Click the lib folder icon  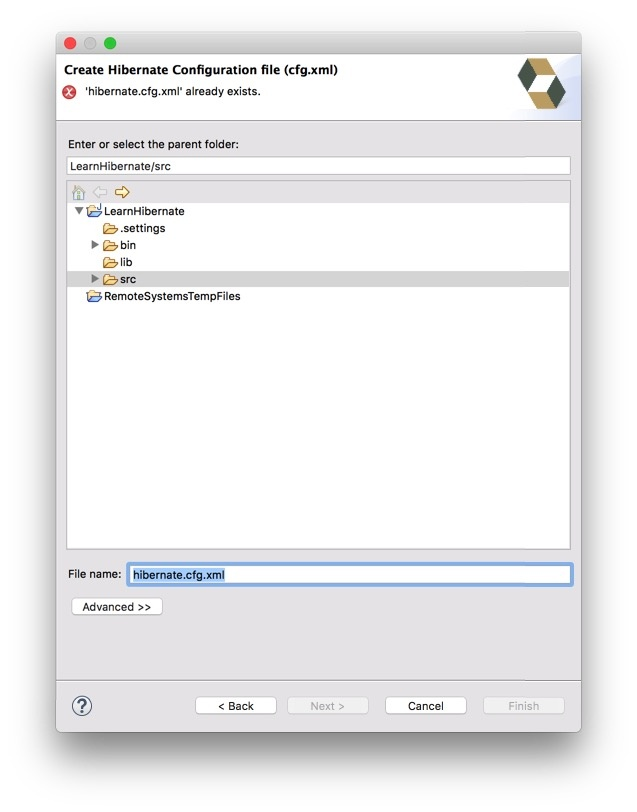[x=110, y=263]
